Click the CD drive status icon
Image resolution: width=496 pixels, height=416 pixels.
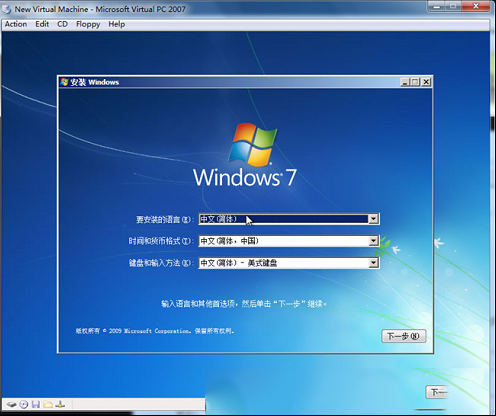point(24,405)
